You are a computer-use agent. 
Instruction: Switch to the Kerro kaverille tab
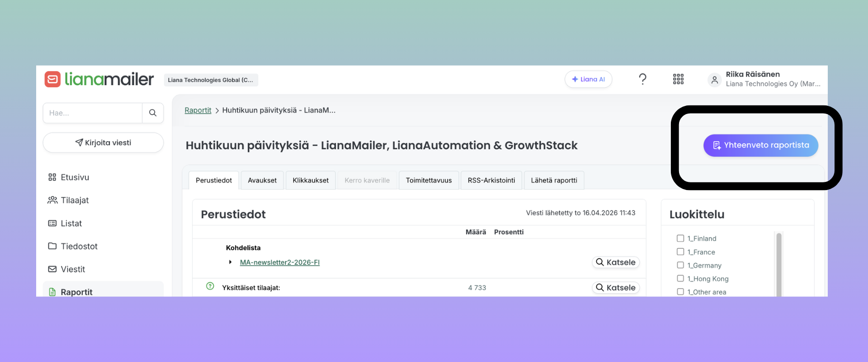point(367,180)
